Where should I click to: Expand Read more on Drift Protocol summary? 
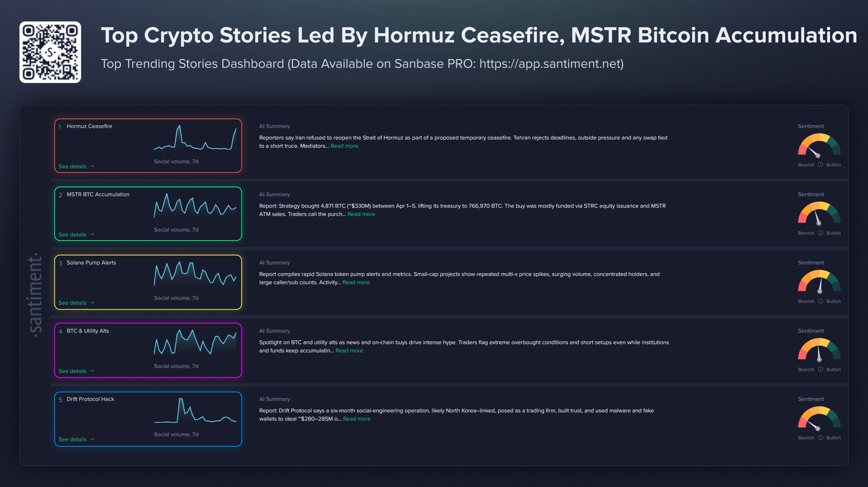357,419
